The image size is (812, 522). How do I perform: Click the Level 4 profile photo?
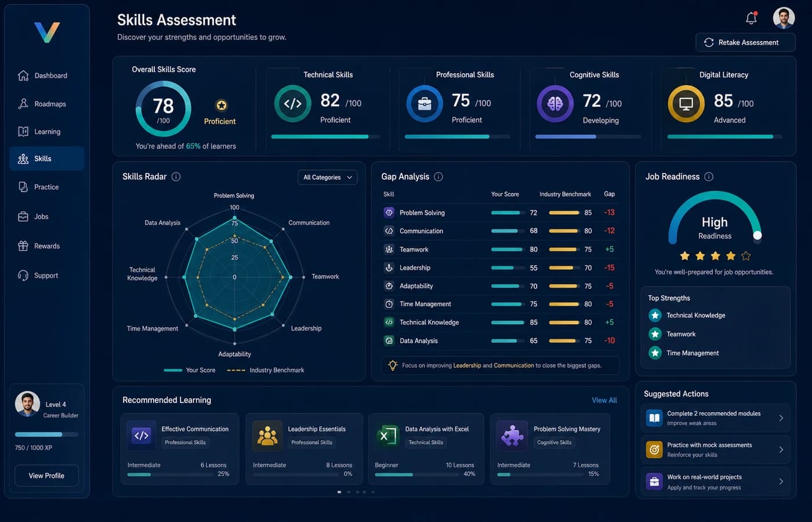[27, 404]
